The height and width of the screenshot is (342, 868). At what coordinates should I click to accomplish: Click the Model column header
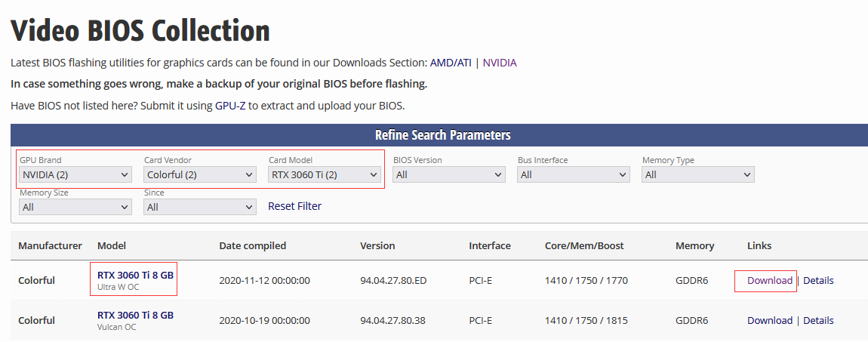[112, 245]
